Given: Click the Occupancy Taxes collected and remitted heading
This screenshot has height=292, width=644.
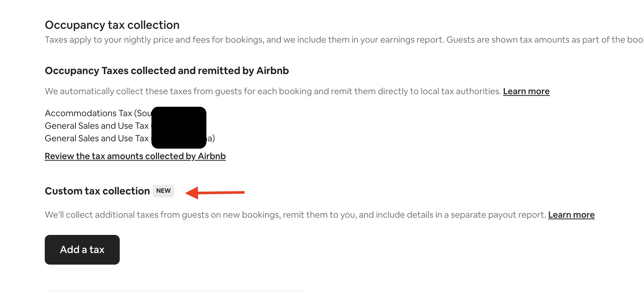Looking at the screenshot, I should point(167,71).
